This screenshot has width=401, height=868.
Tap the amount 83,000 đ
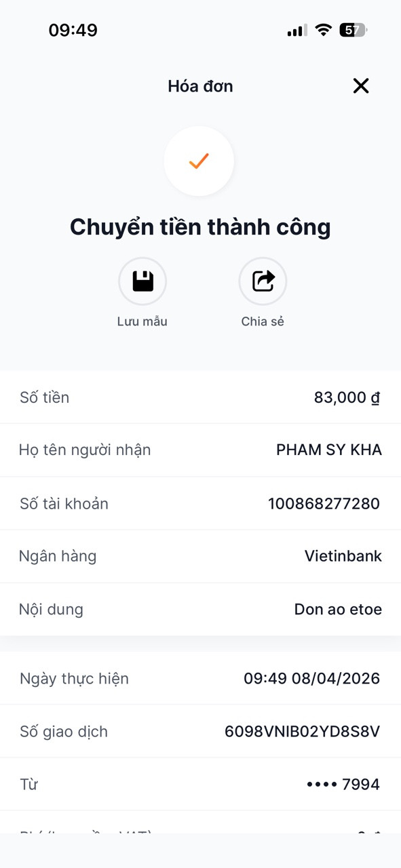click(x=347, y=397)
